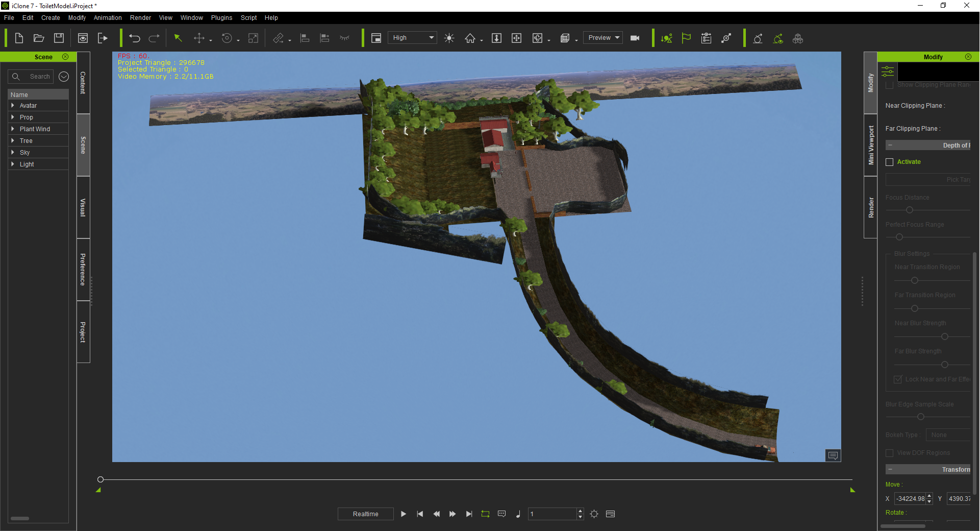Open the Plugins menu
Screen dimensions: 980x531
pyautogui.click(x=221, y=18)
